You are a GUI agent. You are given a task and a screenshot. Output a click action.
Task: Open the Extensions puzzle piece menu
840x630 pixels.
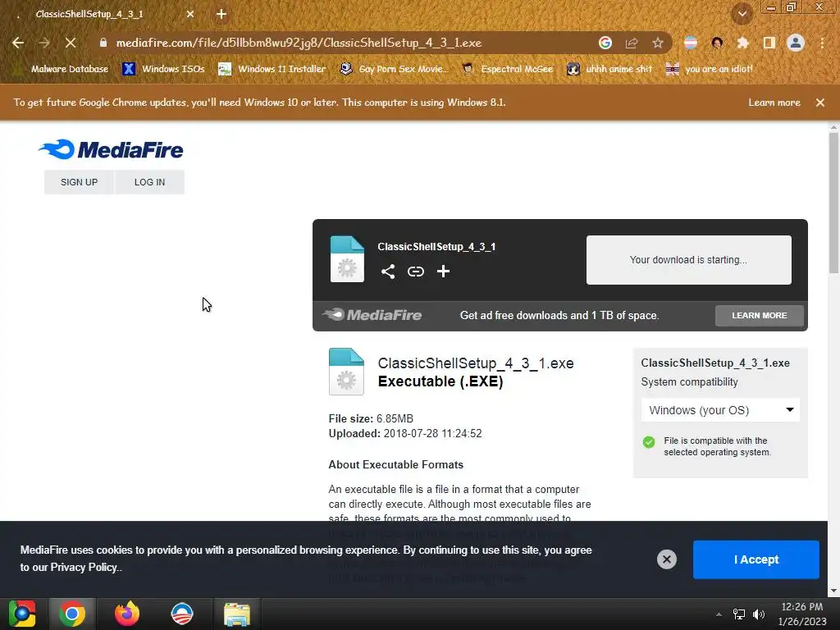click(742, 43)
